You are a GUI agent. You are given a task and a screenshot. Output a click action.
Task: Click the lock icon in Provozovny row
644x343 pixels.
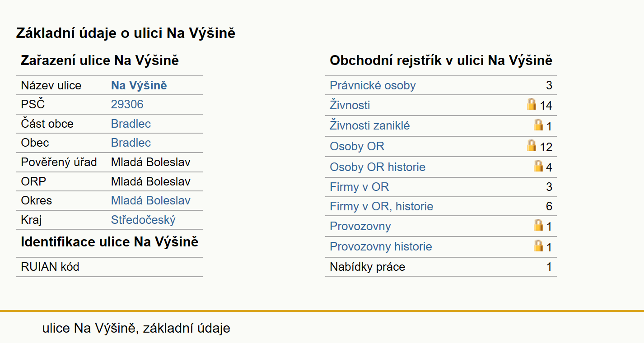pos(538,225)
